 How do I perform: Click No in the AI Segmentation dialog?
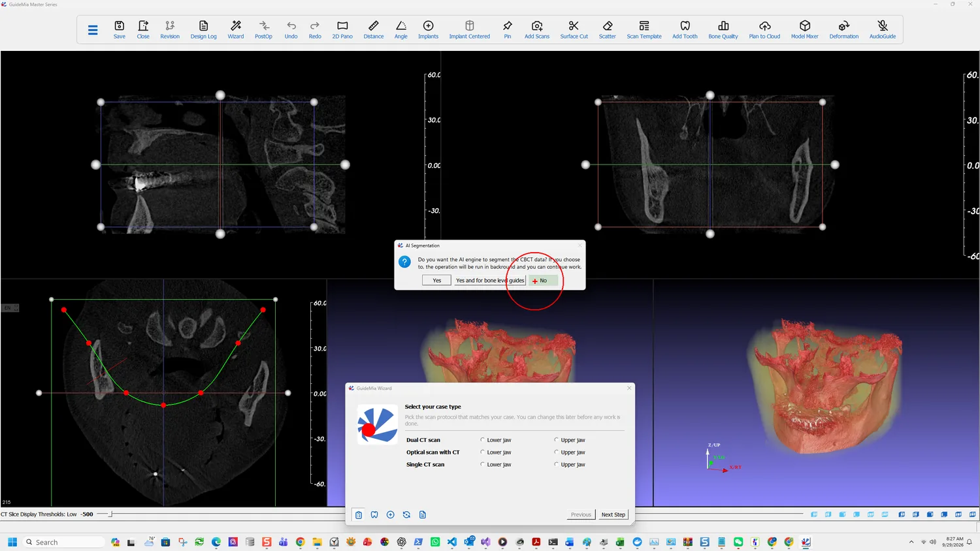543,281
